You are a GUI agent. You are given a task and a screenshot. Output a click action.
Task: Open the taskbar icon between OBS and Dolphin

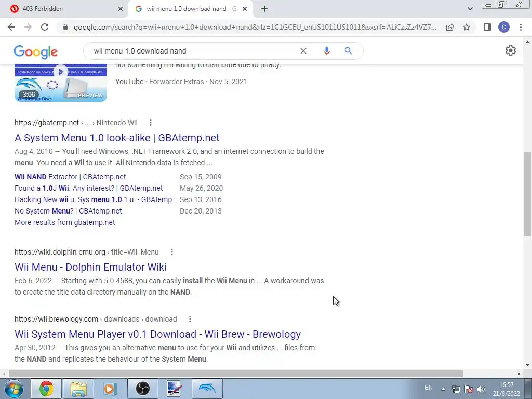175,389
